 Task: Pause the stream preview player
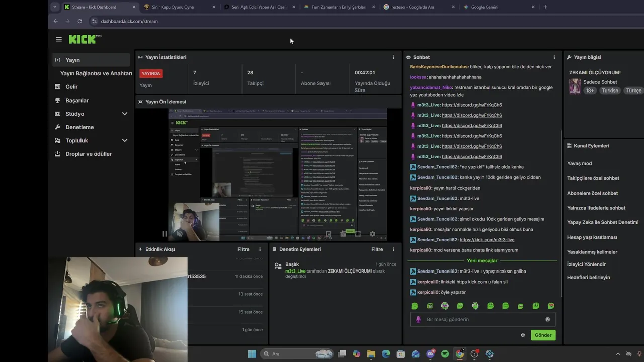pos(165,234)
